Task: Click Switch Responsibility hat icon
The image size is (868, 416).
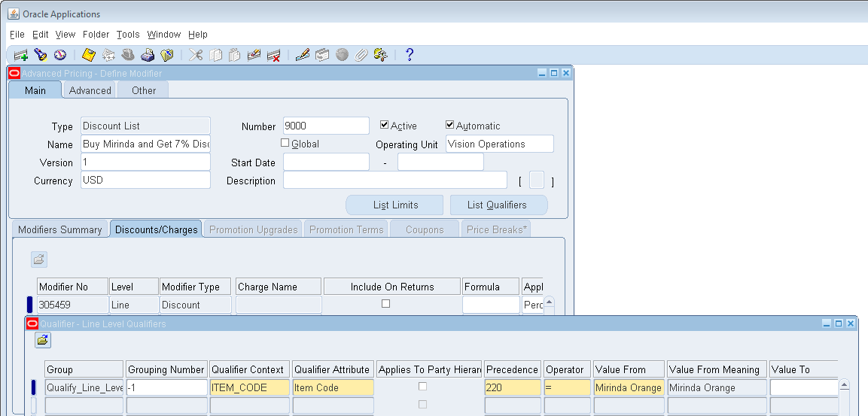Action: (128, 55)
